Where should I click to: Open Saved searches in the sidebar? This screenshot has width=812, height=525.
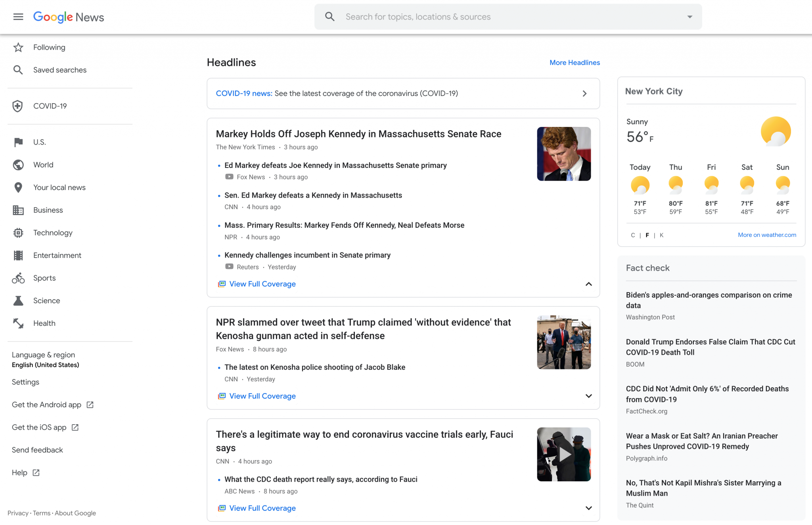click(60, 70)
